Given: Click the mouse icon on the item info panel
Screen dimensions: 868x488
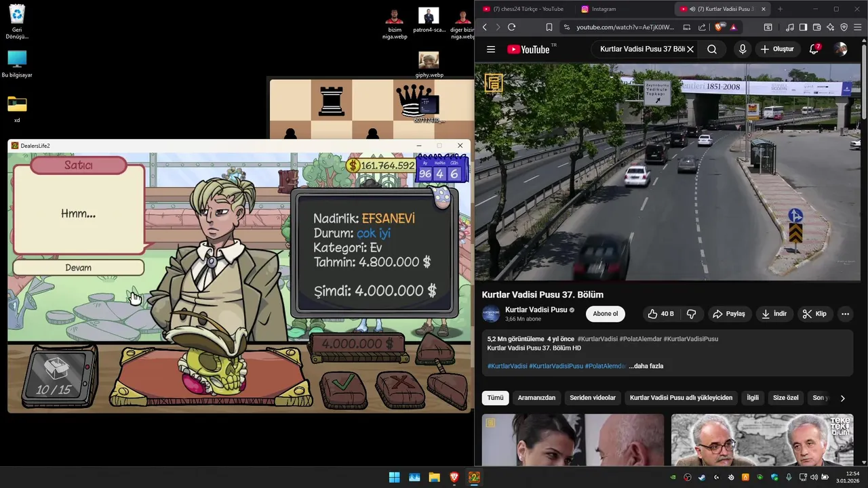Looking at the screenshot, I should pos(442,197).
